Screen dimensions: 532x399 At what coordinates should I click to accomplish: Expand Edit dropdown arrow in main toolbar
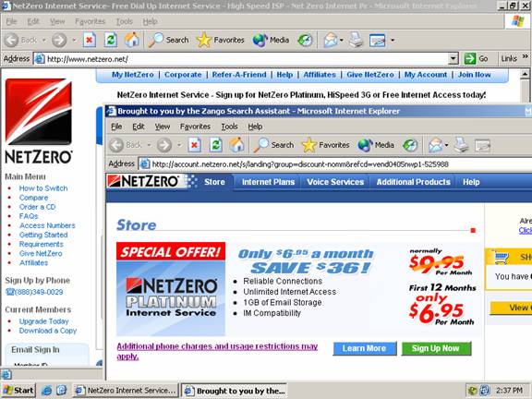coord(393,40)
